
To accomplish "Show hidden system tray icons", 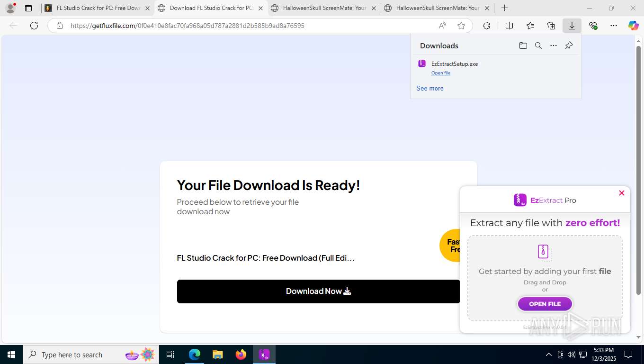I will coord(549,355).
